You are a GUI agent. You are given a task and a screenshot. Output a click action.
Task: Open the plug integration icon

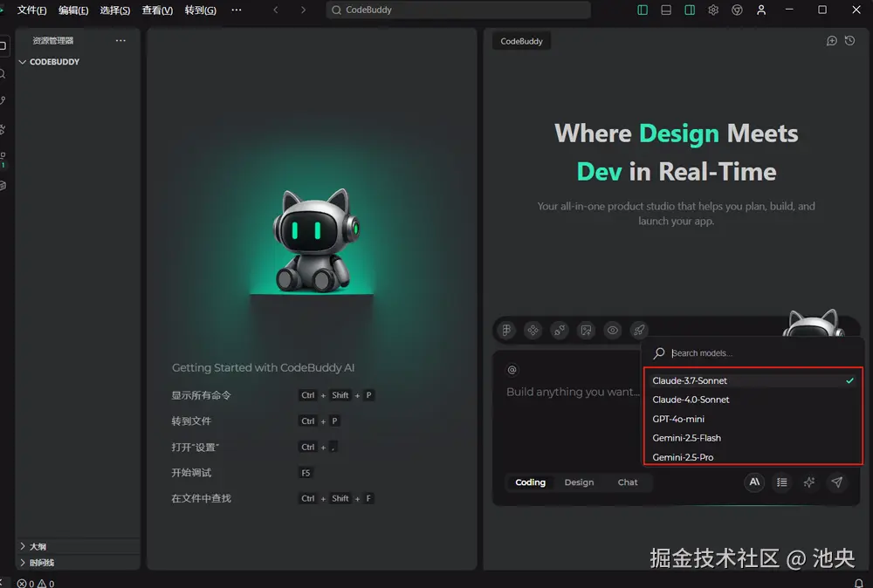coord(559,331)
